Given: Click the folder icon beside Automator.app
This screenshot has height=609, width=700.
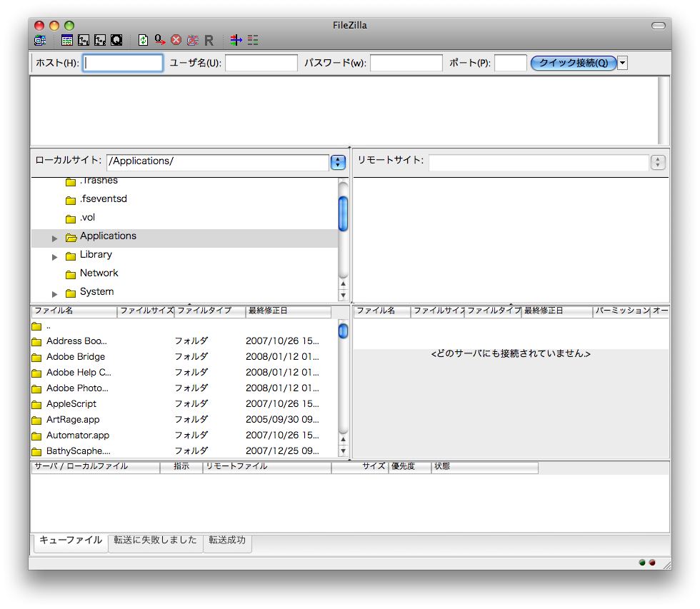Looking at the screenshot, I should click(x=36, y=436).
